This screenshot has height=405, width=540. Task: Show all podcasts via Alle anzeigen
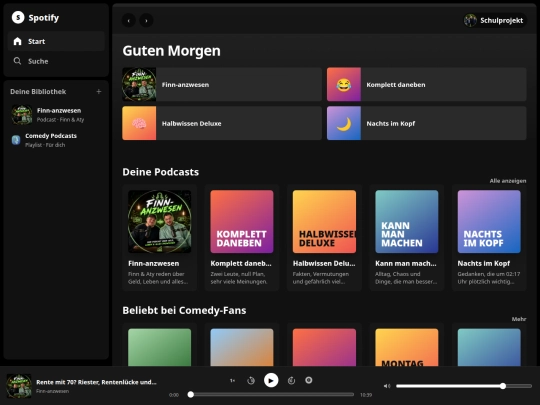coord(508,181)
